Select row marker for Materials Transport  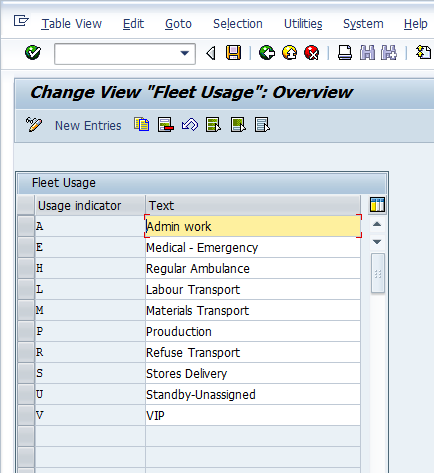tap(26, 310)
